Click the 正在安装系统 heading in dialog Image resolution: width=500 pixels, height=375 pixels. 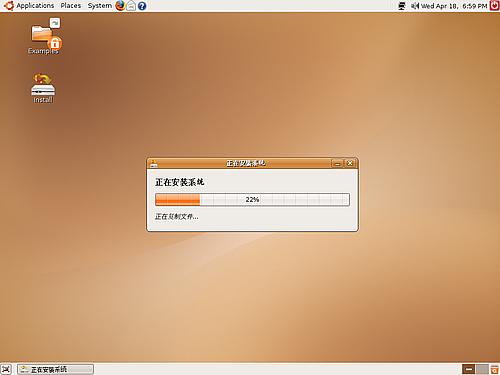click(x=179, y=182)
